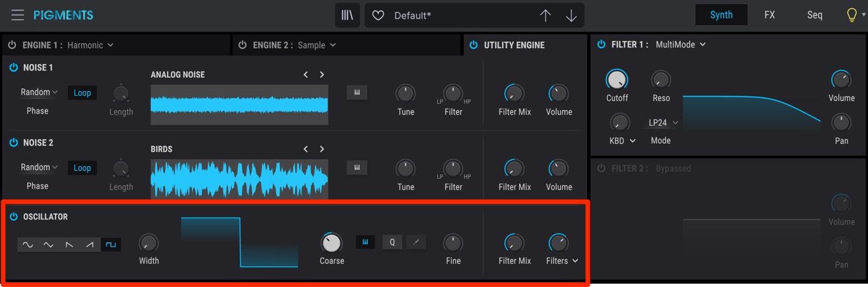Click the Noise 1 Loop button
The width and height of the screenshot is (868, 287).
83,93
